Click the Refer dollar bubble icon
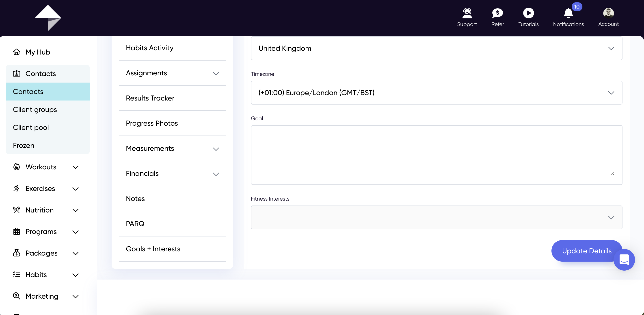 pos(497,13)
